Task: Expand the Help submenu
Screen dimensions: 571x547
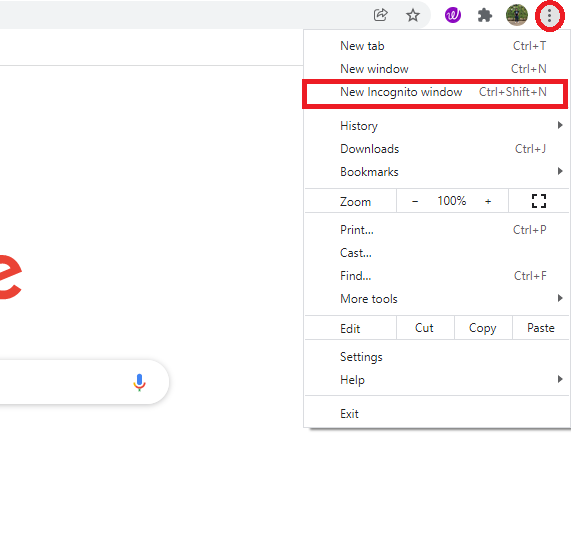Action: tap(436, 380)
